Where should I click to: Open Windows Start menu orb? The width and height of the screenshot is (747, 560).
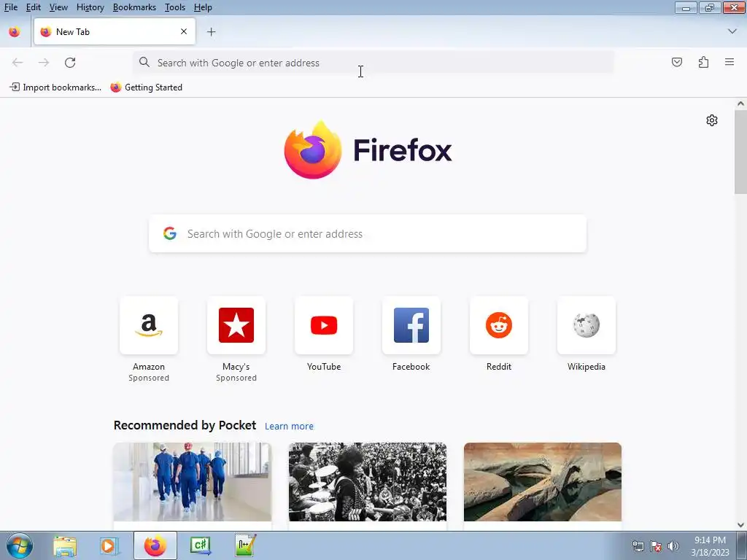click(20, 545)
